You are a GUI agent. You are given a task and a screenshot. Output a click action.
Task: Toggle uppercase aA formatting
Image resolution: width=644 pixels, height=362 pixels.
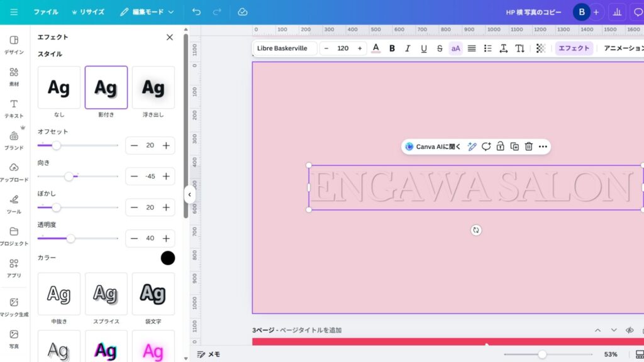tap(455, 48)
